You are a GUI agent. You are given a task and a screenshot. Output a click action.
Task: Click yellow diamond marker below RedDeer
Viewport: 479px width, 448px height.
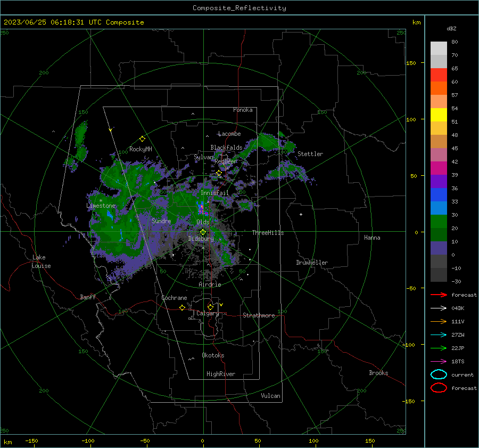click(219, 173)
